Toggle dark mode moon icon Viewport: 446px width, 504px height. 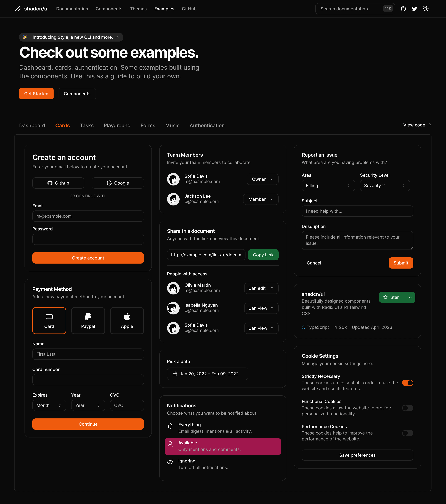(x=426, y=9)
